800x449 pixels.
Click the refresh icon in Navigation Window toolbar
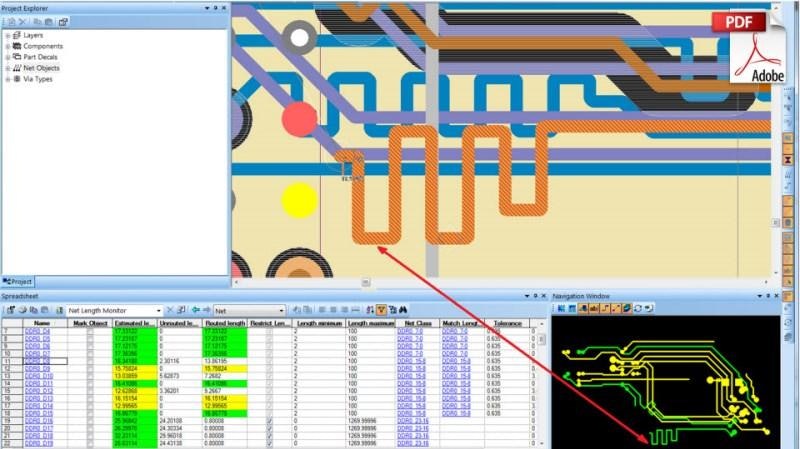point(638,309)
